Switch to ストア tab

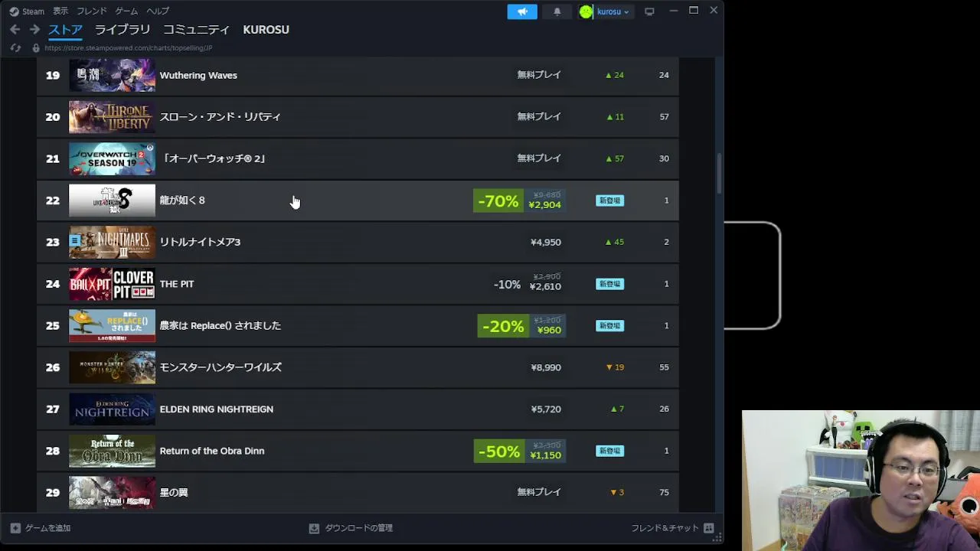(x=65, y=30)
